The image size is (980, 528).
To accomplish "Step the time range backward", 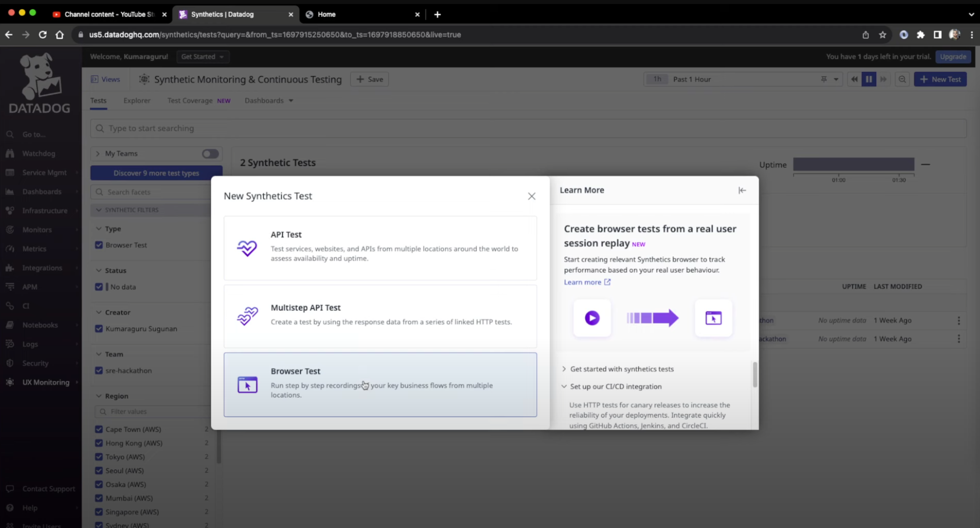I will (854, 79).
